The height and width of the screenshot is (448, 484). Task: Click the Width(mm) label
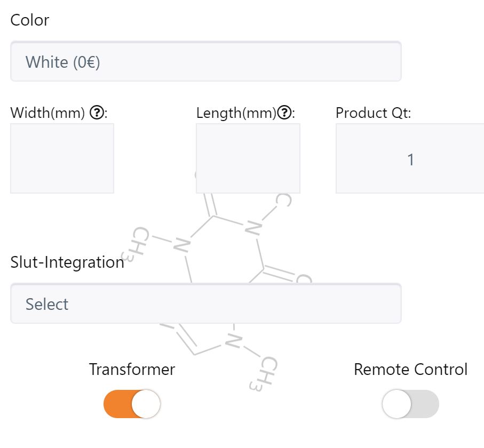point(48,113)
